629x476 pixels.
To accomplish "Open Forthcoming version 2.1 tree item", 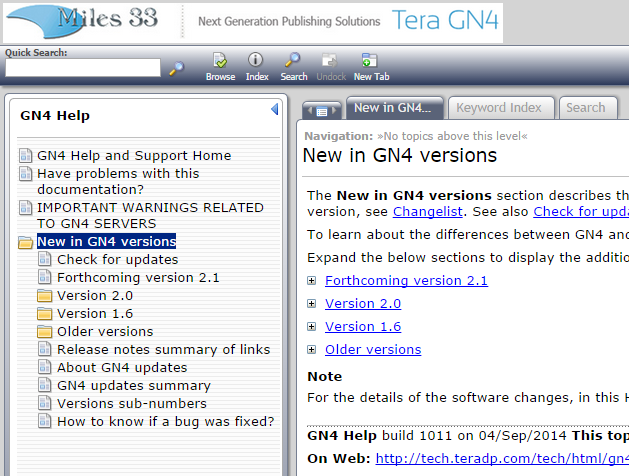I will (138, 277).
